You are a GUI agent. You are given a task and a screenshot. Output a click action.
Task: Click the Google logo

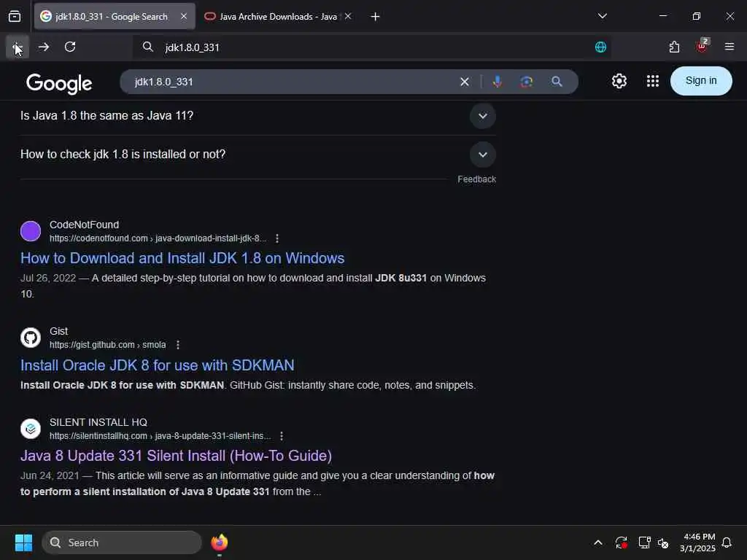(x=59, y=83)
